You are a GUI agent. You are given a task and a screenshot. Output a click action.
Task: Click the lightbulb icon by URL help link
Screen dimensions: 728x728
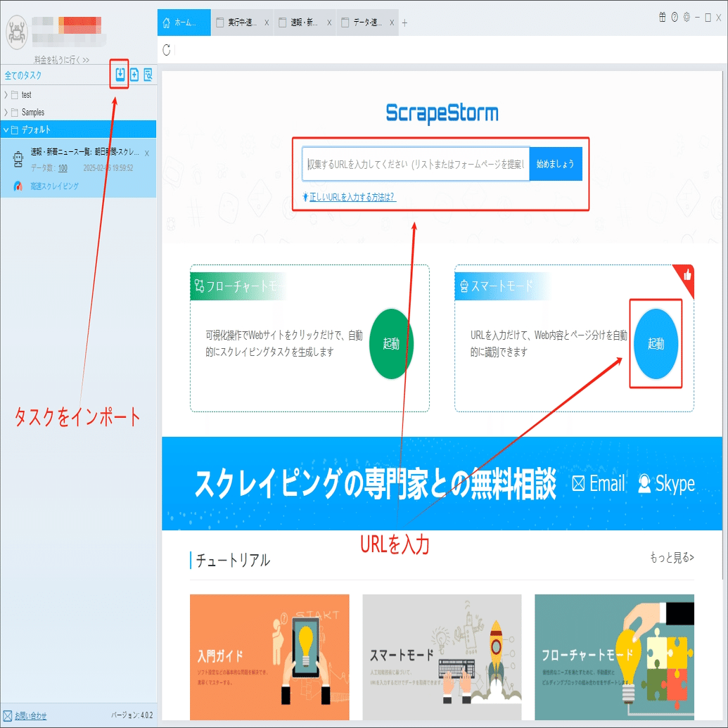coord(305,197)
